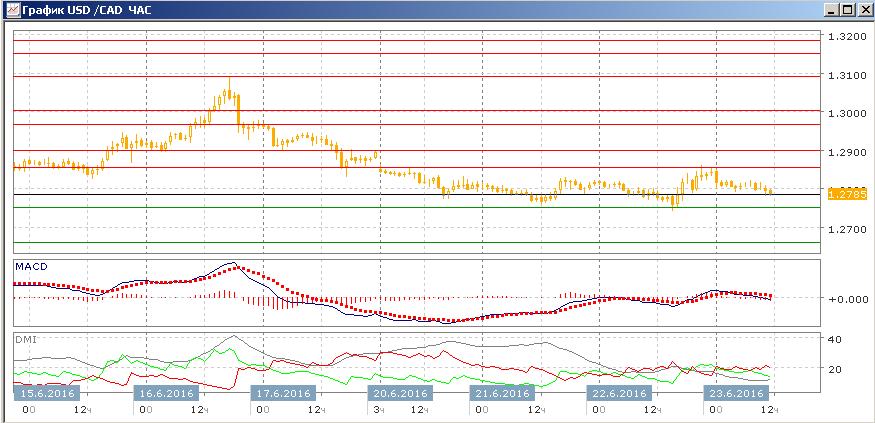
Task: Click the chart icon in the title bar
Action: [13, 10]
